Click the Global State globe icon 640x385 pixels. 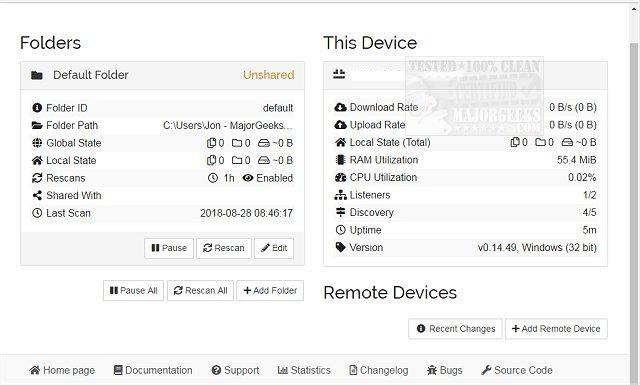click(37, 143)
